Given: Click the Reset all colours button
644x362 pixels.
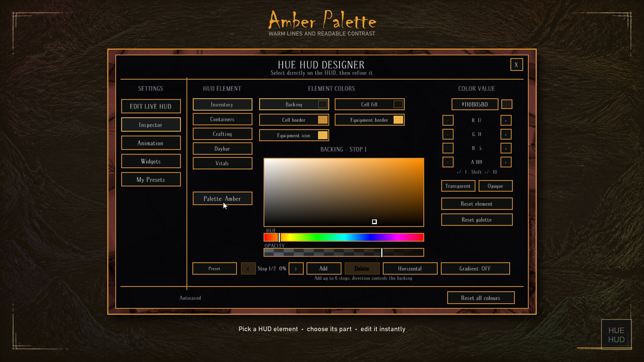Looking at the screenshot, I should (x=481, y=298).
